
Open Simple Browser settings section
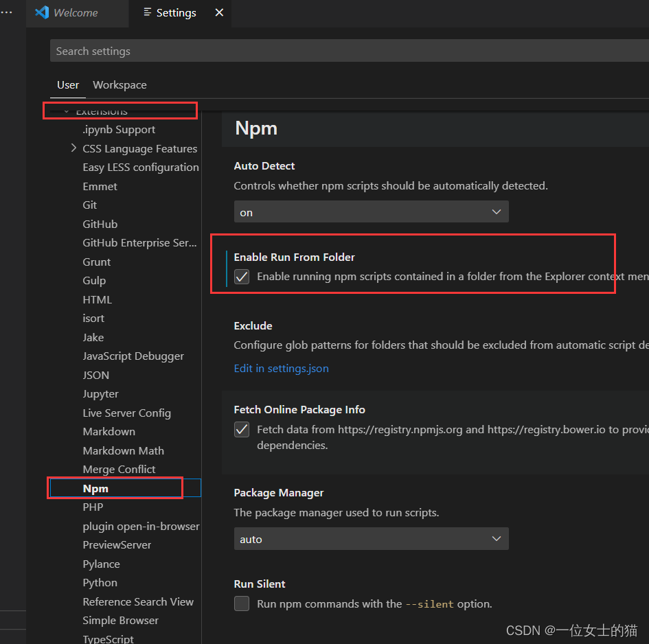click(120, 621)
